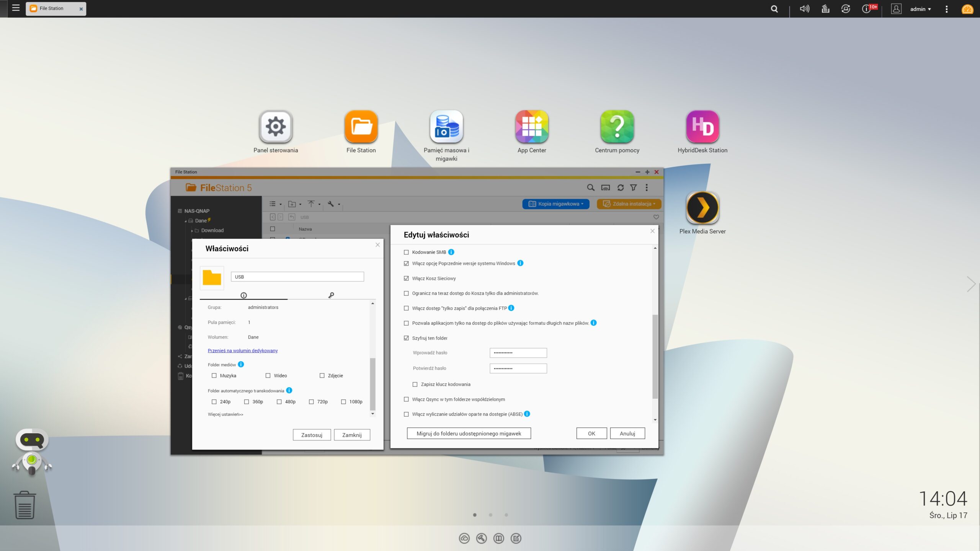Expand the Download folder in tree
Image resolution: width=980 pixels, height=551 pixels.
pyautogui.click(x=192, y=230)
